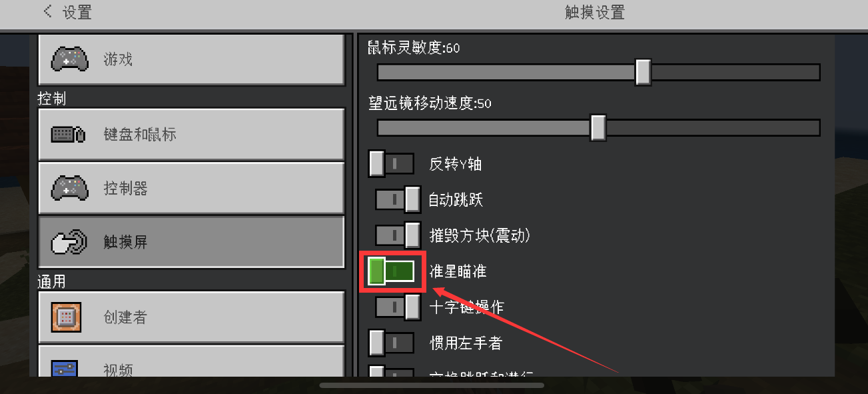The width and height of the screenshot is (868, 394).
Task: Click the video settings icon for 视频
Action: (x=65, y=368)
